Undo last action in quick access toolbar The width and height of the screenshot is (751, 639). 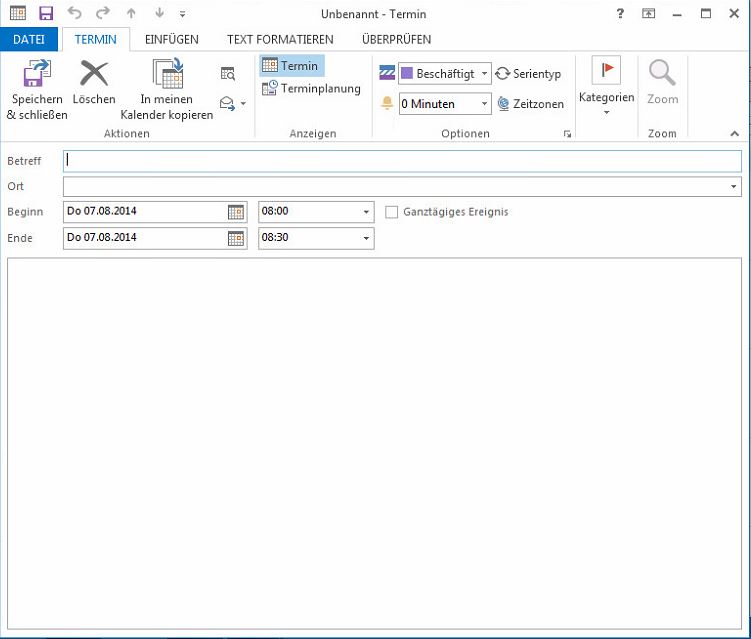tap(74, 13)
